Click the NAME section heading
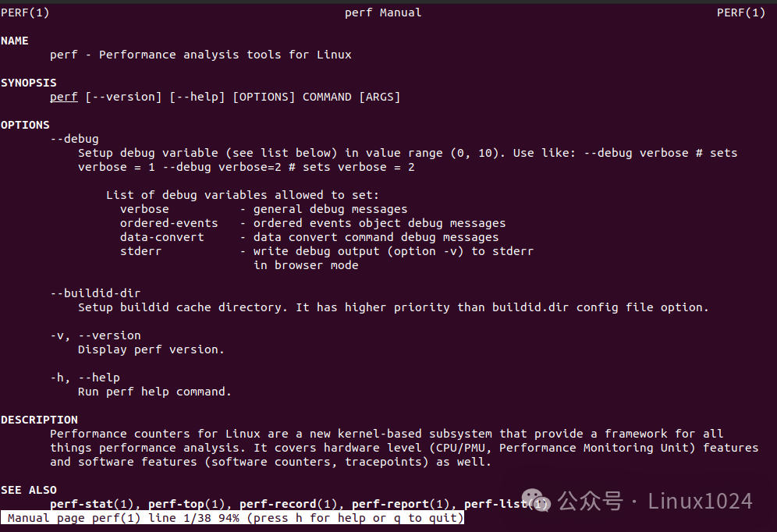This screenshot has height=532, width=777. 15,41
